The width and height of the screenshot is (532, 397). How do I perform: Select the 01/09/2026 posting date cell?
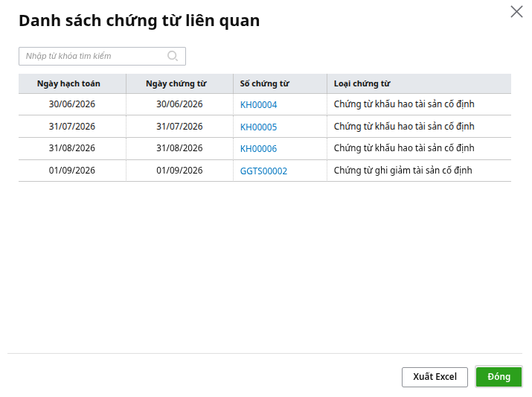coord(72,171)
